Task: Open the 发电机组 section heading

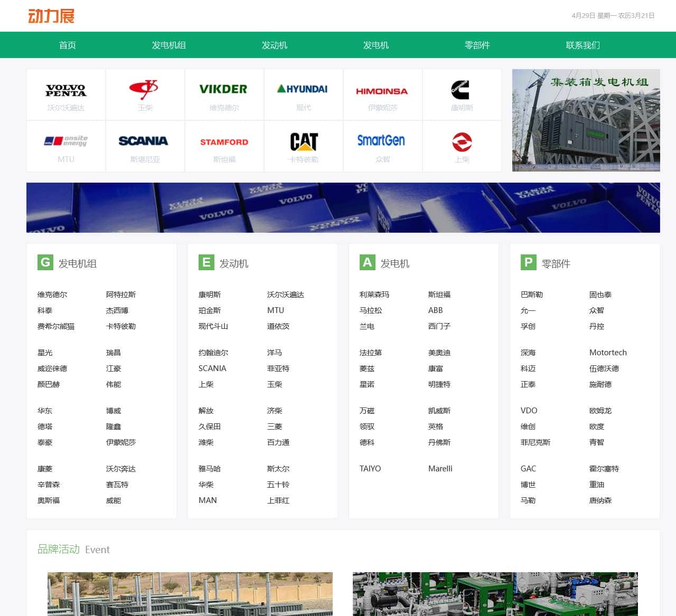Action: (78, 263)
